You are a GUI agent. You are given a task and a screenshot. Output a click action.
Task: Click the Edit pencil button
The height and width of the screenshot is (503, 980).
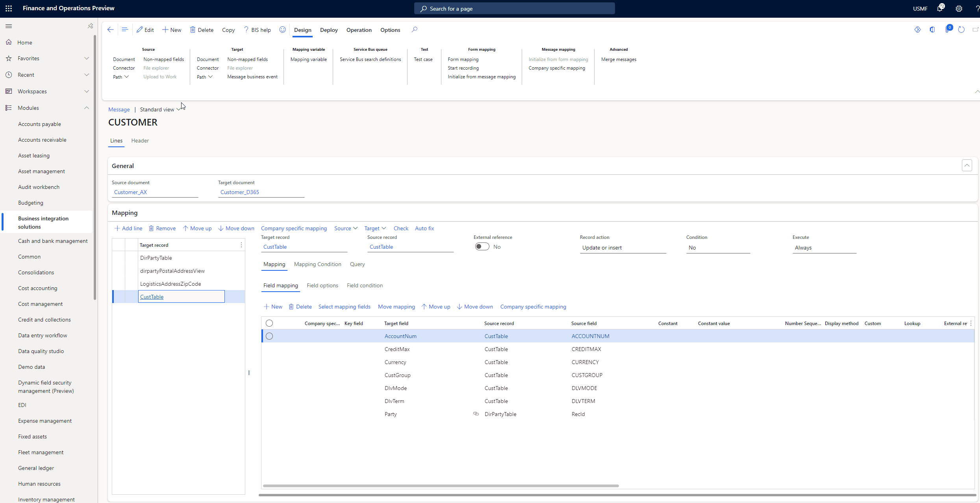pyautogui.click(x=145, y=30)
